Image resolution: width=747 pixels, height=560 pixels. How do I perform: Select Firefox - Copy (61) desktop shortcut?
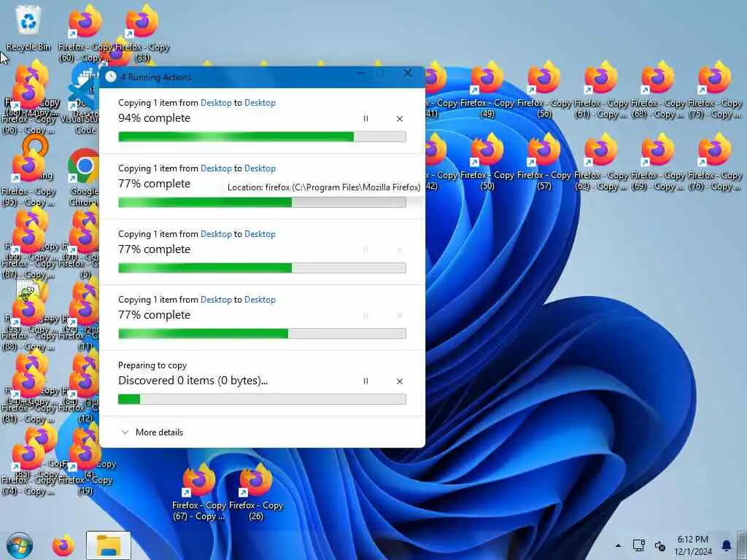pyautogui.click(x=601, y=90)
